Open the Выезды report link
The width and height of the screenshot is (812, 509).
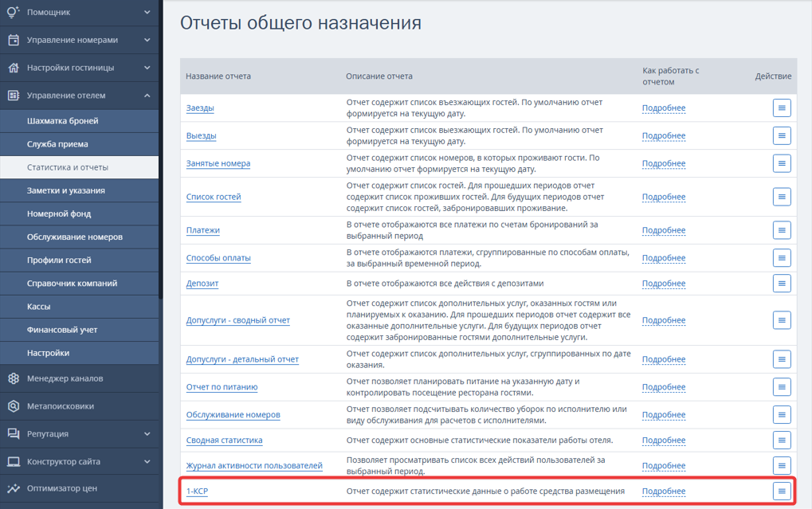point(201,135)
